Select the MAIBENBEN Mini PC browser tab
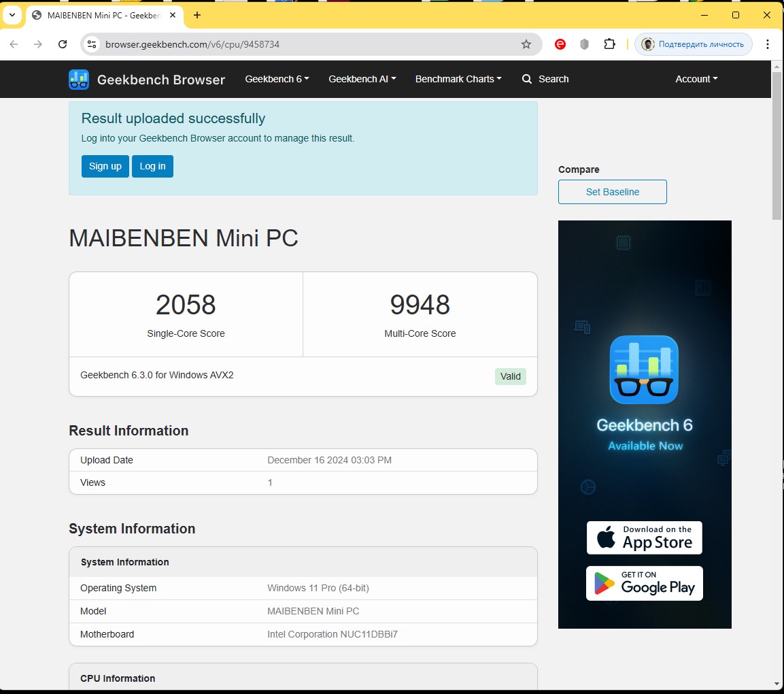Image resolution: width=784 pixels, height=694 pixels. 102,15
